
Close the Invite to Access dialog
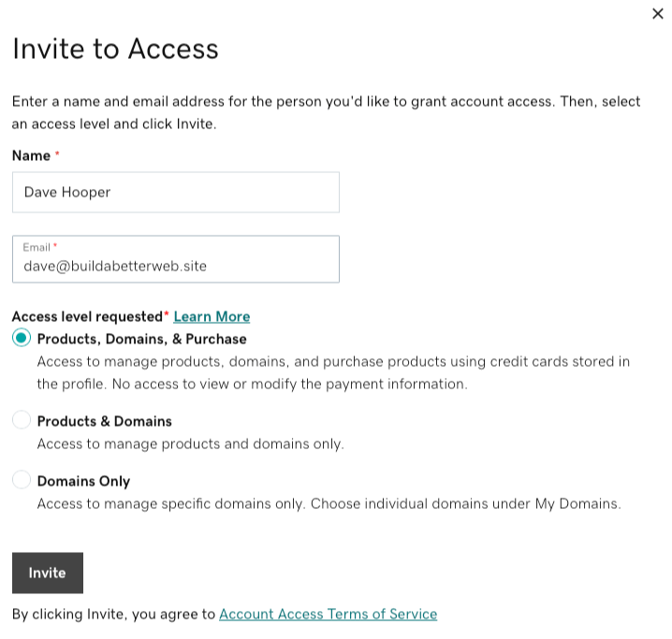tap(657, 14)
